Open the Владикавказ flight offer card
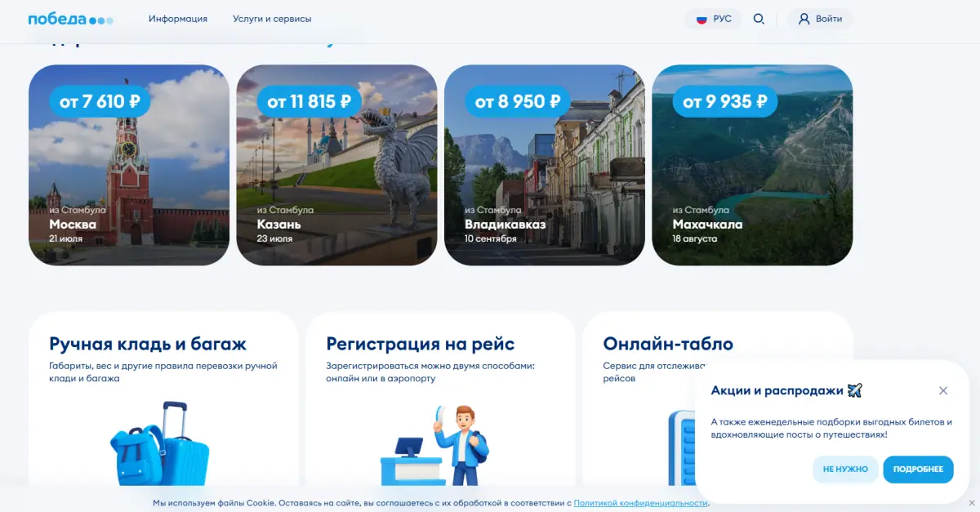Image resolution: width=980 pixels, height=512 pixels. click(x=545, y=165)
